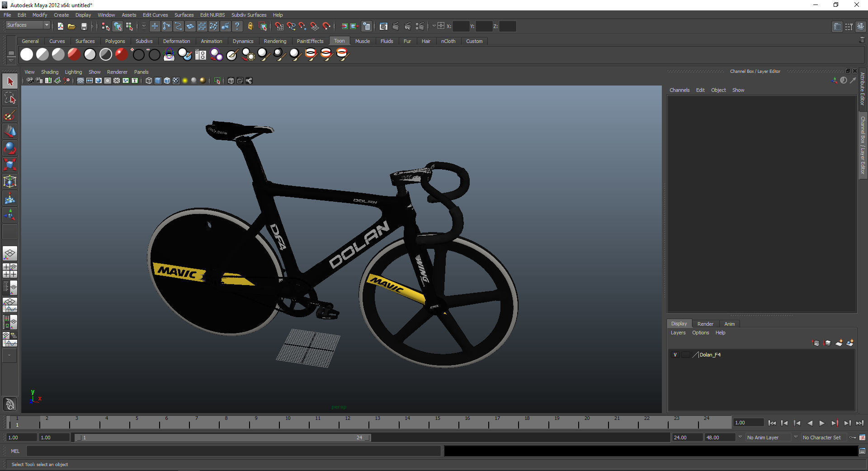Toggle viewport Wireframe cube button
Viewport: 868px width, 471px height.
(x=149, y=81)
